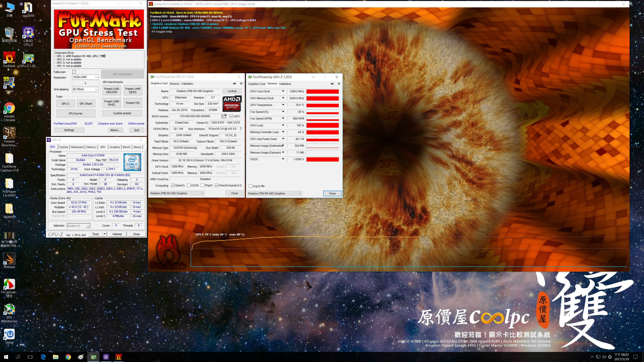This screenshot has height=362, width=644.
Task: Click the Lookup button in GPU-Z
Action: pos(232,91)
